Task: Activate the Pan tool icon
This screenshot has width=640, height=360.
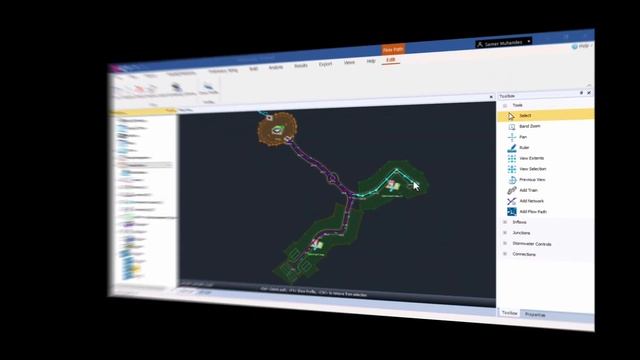Action: [x=511, y=138]
